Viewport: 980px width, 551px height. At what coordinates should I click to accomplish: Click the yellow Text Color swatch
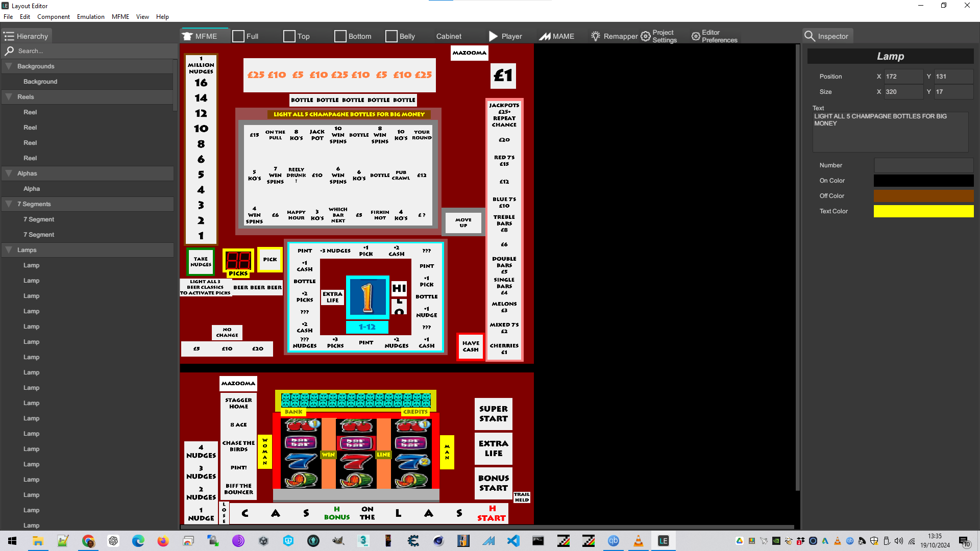click(923, 211)
